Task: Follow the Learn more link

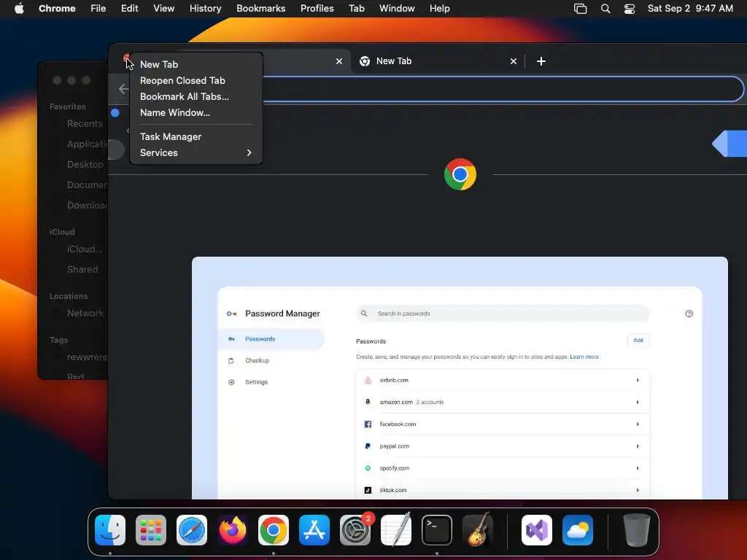Action: click(x=584, y=357)
